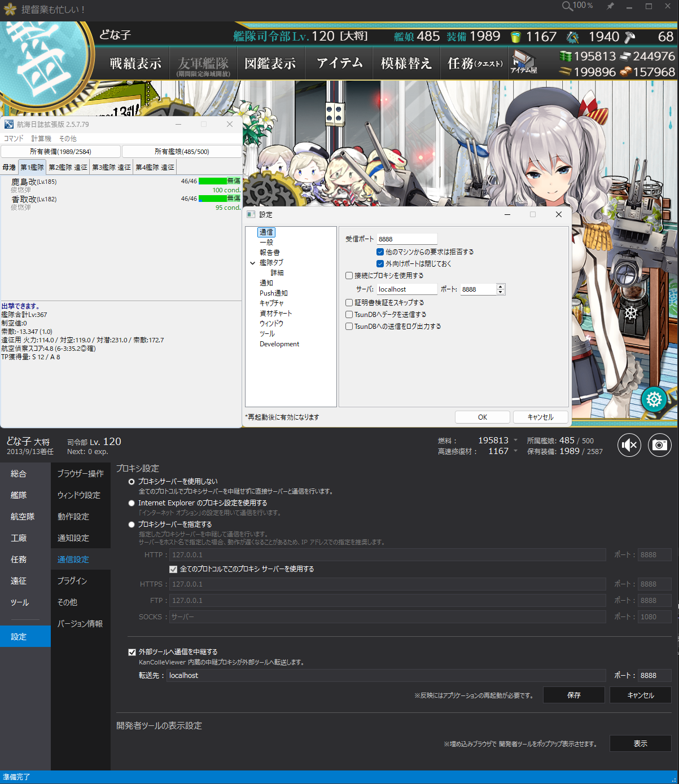Open バージョン情報 settings section
The image size is (679, 784).
tap(81, 624)
